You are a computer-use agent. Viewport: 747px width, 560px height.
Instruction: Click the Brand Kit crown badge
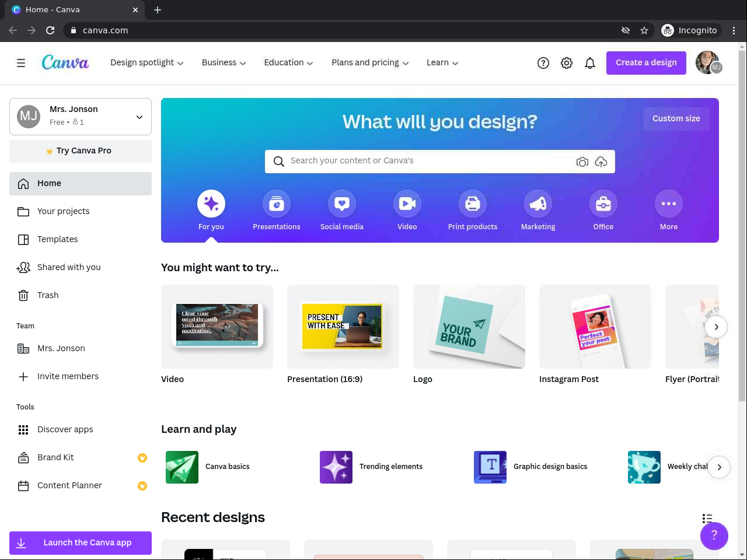142,458
